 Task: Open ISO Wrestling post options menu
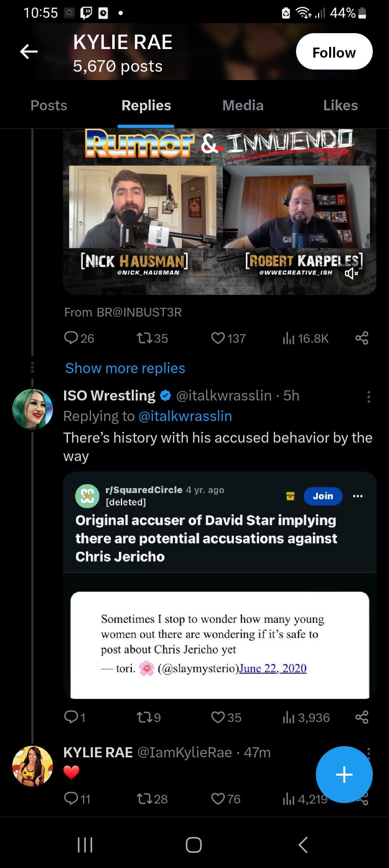point(368,397)
